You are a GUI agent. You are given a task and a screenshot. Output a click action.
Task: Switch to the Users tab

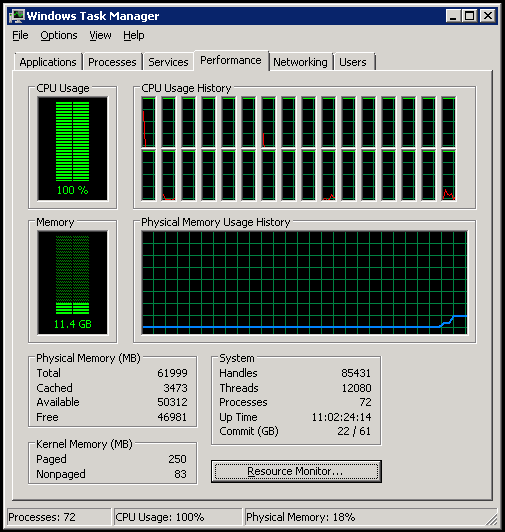pos(353,62)
